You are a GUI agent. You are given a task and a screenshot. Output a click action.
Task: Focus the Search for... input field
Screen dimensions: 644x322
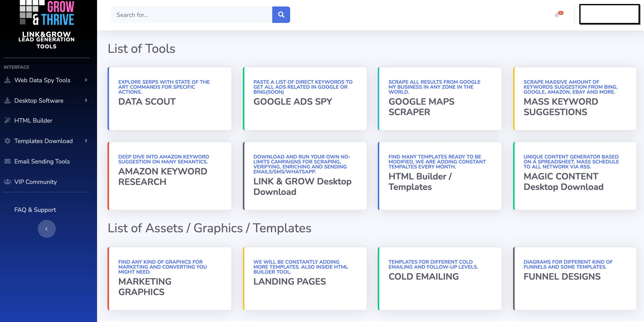point(192,15)
